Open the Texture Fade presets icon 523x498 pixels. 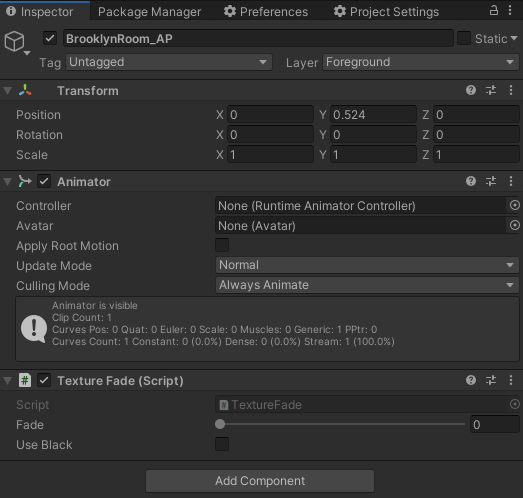pos(491,380)
